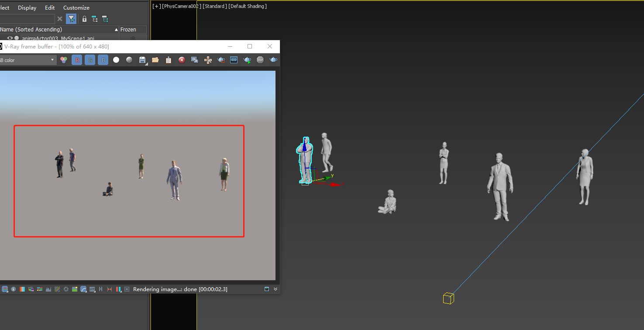This screenshot has height=330, width=644.
Task: Open the Default Shading viewport menu
Action: pos(248,6)
